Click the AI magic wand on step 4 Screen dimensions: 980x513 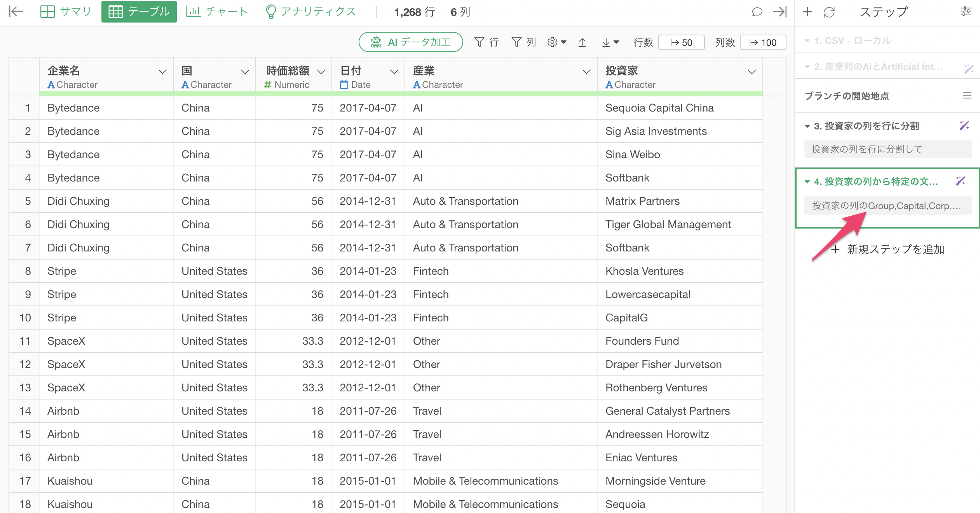tap(961, 181)
